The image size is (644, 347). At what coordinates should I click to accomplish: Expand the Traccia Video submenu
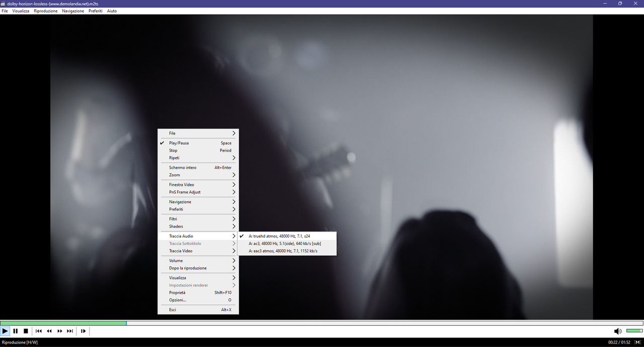198,251
